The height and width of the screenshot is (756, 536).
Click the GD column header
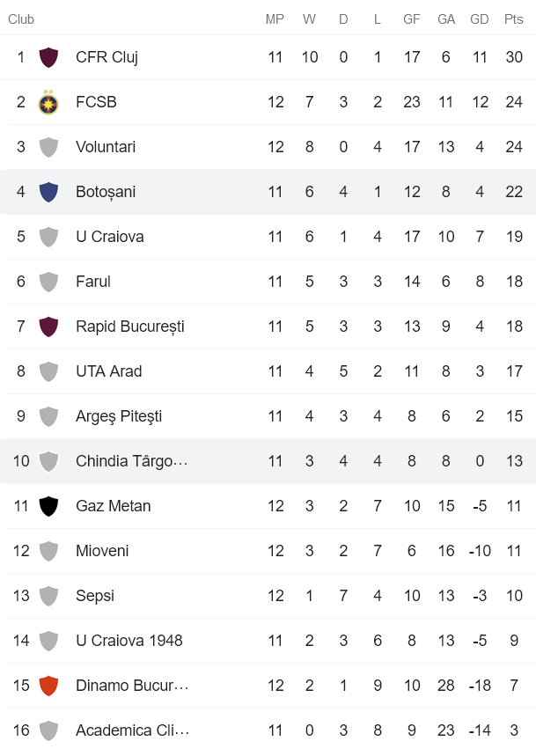480,19
